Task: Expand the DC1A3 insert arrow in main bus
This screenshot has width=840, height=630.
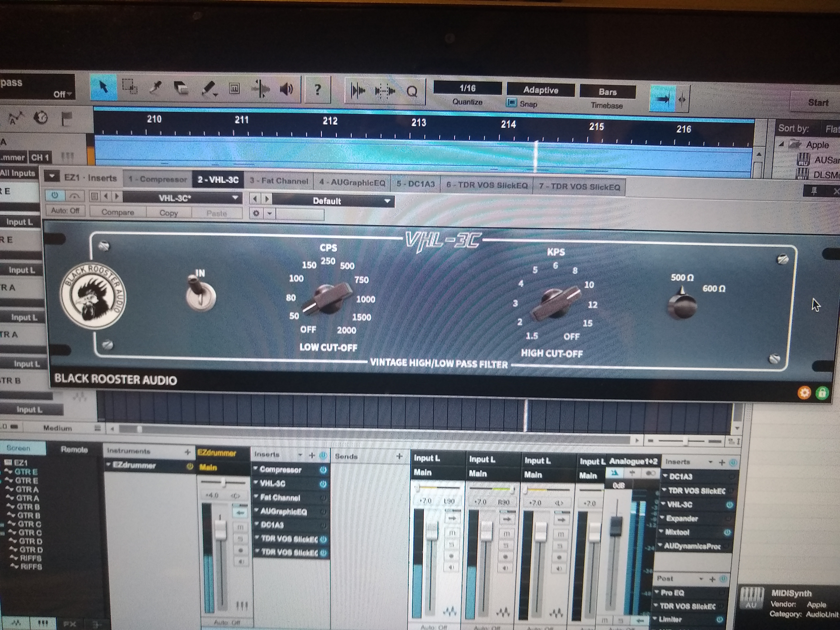Action: (x=665, y=476)
